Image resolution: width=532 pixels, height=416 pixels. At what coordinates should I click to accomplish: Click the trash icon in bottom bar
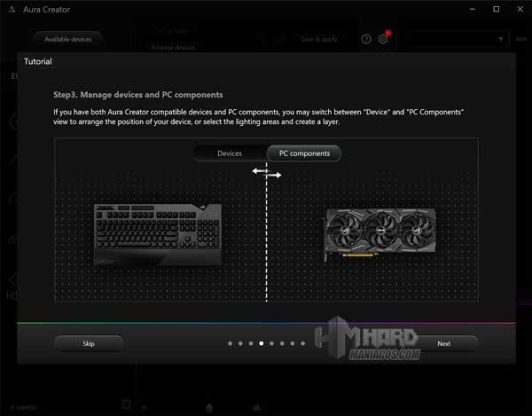tap(126, 404)
